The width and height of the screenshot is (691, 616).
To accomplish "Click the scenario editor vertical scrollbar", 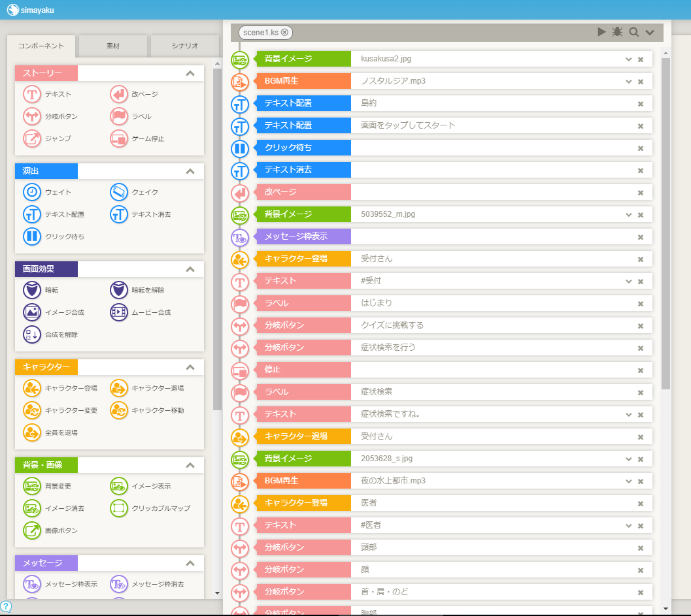I will pos(666,223).
